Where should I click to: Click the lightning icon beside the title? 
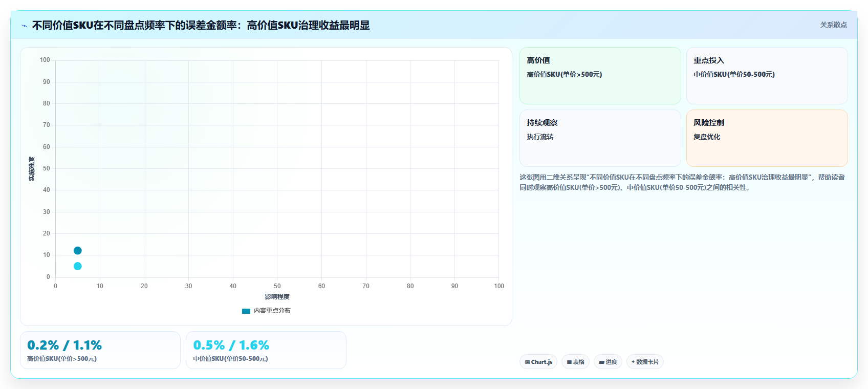coord(24,26)
